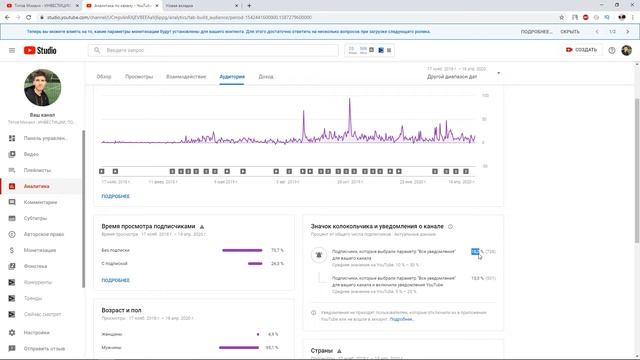Click the info icon beside Значок колокольчика title
640x360 pixels.
450,227
